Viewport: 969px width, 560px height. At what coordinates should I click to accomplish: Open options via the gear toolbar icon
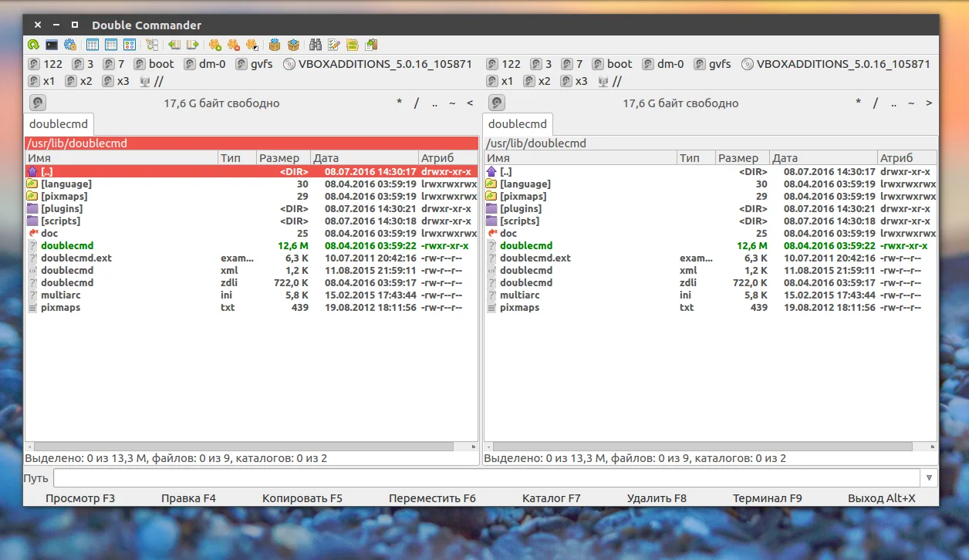[70, 45]
